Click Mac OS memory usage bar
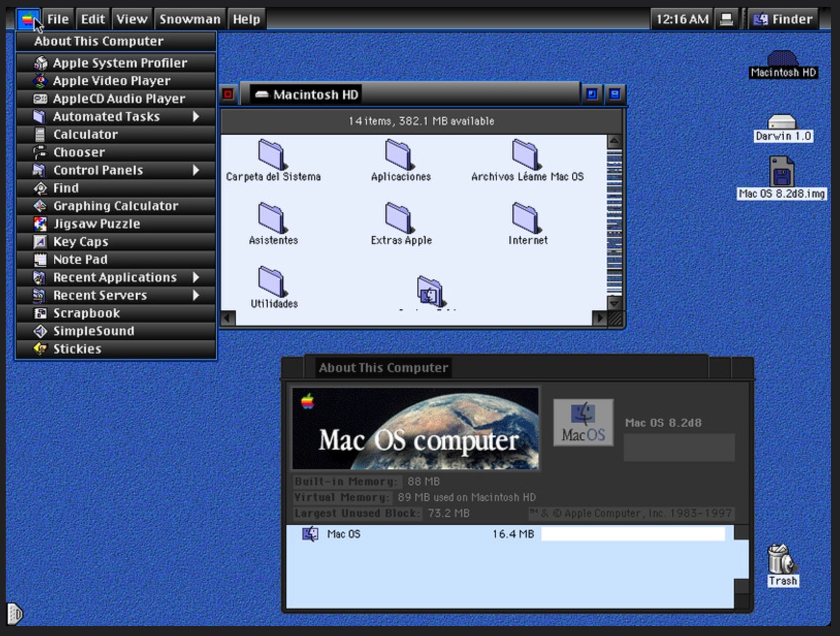Viewport: 840px width, 636px height. (x=633, y=534)
